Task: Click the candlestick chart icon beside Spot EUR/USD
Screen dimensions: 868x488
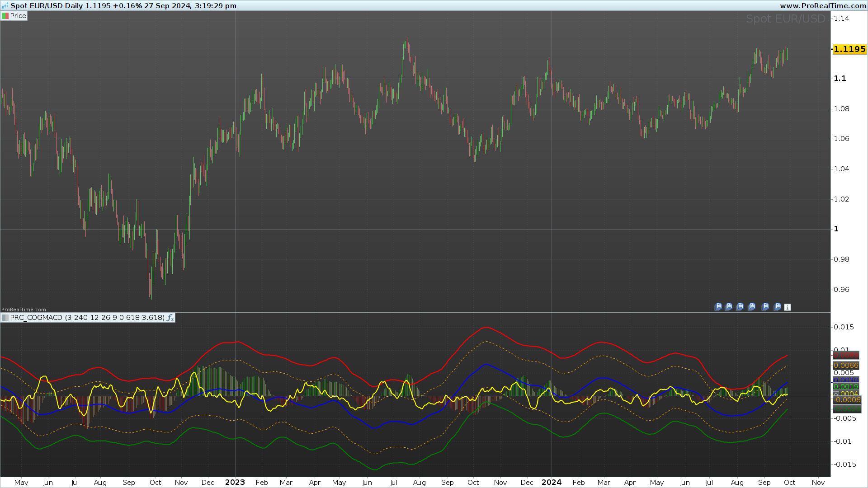Action: (x=5, y=6)
